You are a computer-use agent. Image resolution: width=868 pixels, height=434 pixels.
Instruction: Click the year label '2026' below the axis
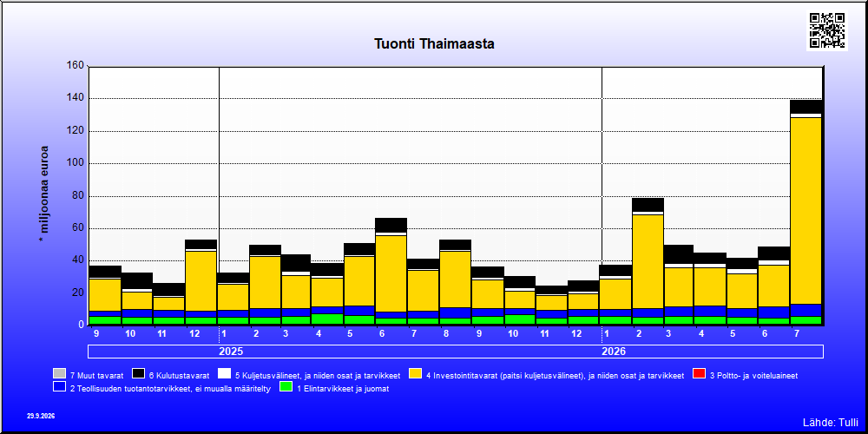pyautogui.click(x=614, y=352)
